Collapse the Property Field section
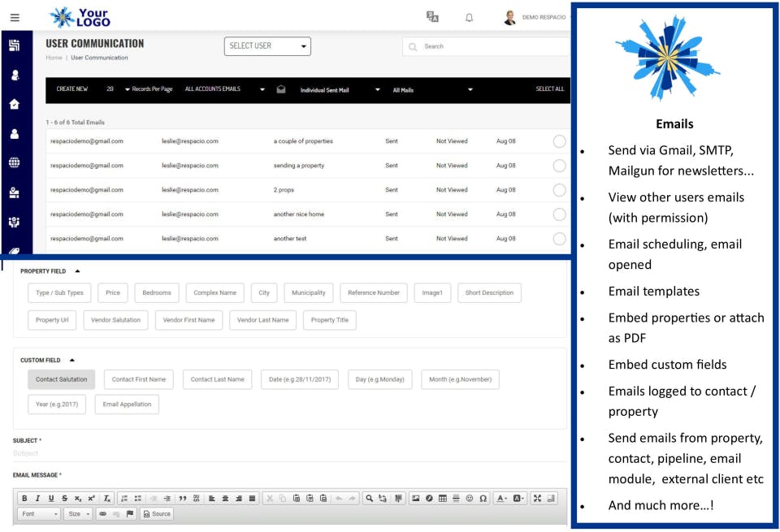The width and height of the screenshot is (780, 532). tap(77, 271)
